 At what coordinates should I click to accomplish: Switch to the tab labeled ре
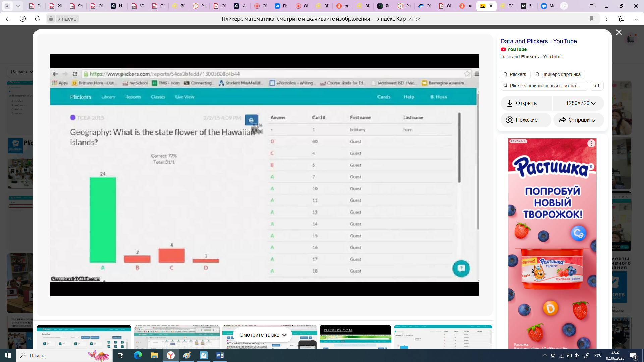[x=343, y=6]
